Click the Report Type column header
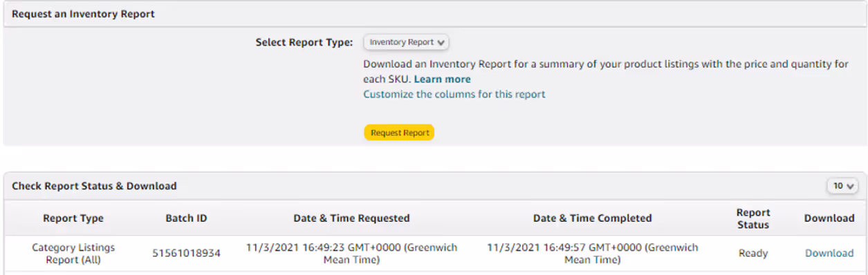The height and width of the screenshot is (275, 868). [x=73, y=218]
